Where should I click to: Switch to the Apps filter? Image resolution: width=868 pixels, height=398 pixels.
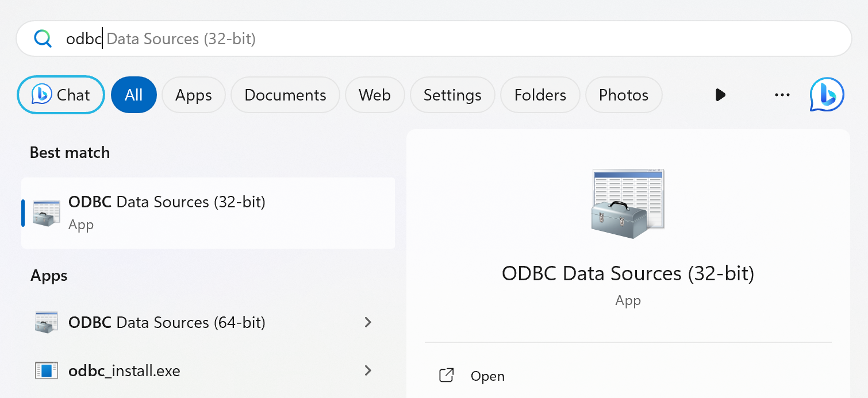(x=193, y=95)
